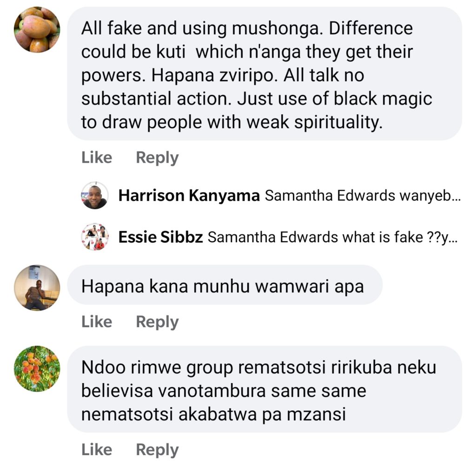Reply to the 'All fake and using mushonga' comment
Image resolution: width=476 pixels, height=469 pixels.
(x=157, y=158)
